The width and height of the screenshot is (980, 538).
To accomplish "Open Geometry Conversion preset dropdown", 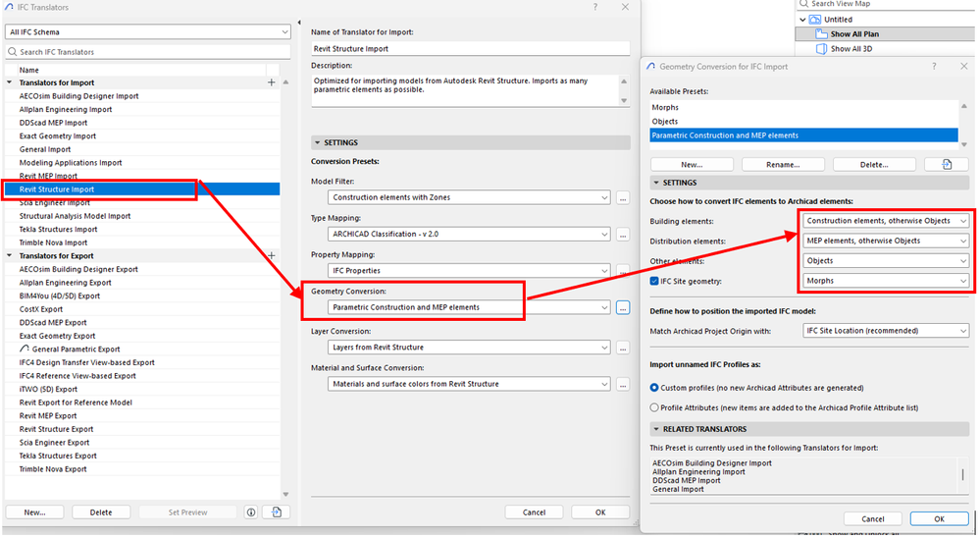I will click(x=469, y=308).
